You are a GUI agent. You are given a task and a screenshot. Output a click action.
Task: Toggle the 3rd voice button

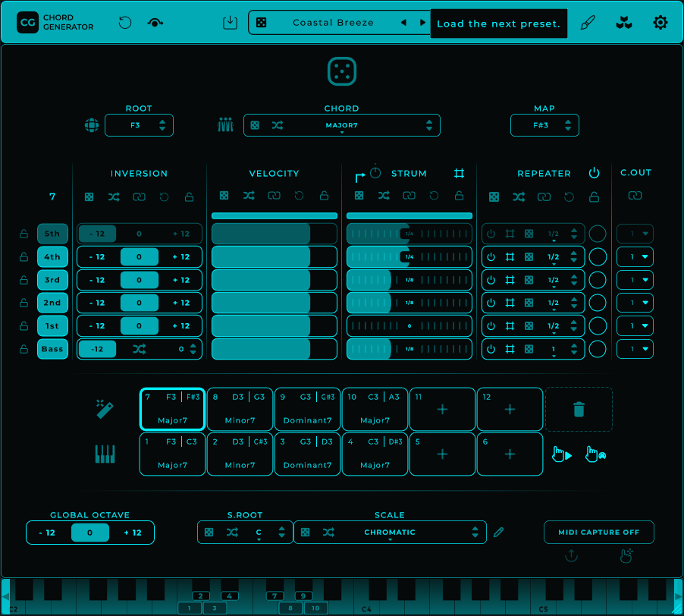[x=52, y=280]
